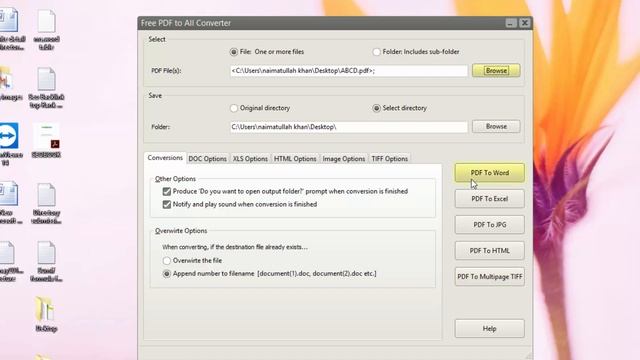640x360 pixels.
Task: Click the PDF To Multipage TIFF button
Action: (x=489, y=277)
